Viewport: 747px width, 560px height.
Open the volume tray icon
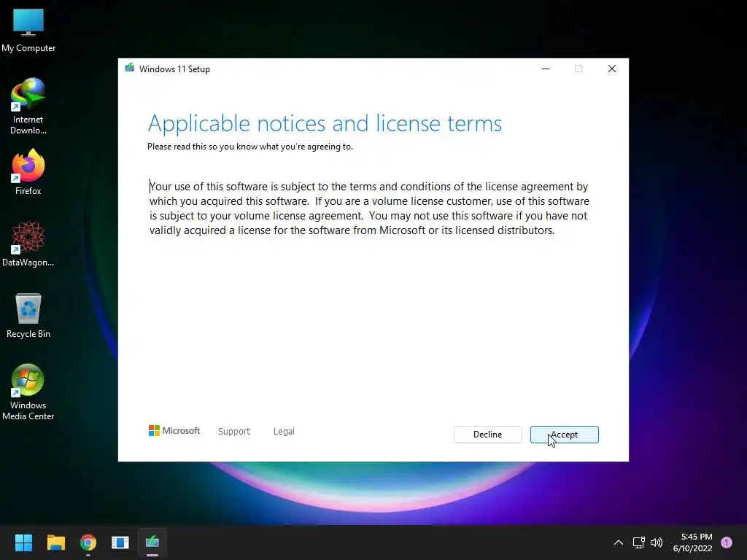657,542
